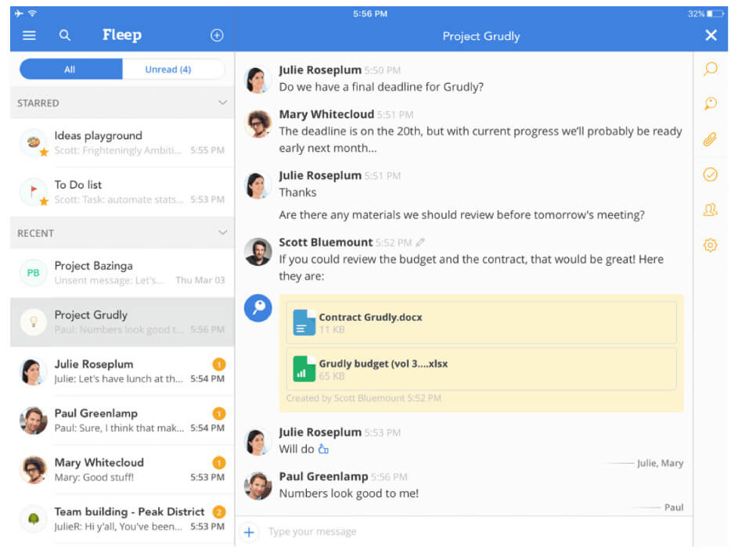Open Paul Greenlamp direct chat
731x560 pixels.
(122, 420)
